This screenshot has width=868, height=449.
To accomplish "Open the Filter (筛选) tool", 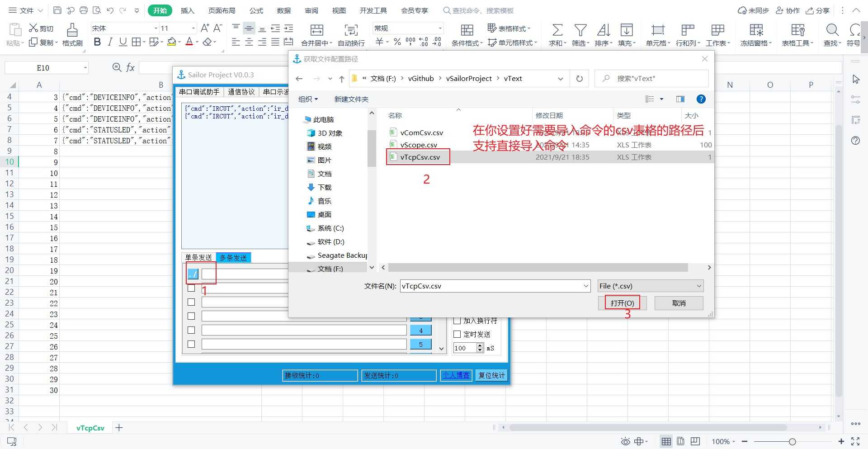I will (x=580, y=31).
